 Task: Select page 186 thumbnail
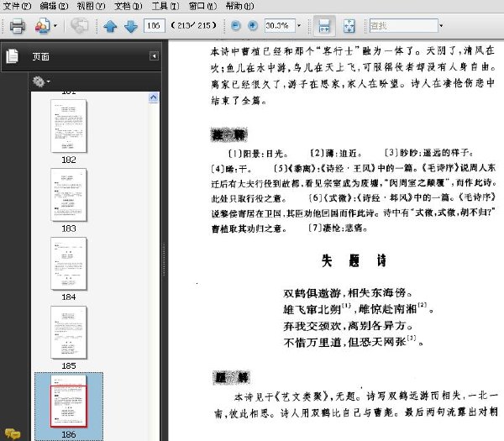(69, 402)
